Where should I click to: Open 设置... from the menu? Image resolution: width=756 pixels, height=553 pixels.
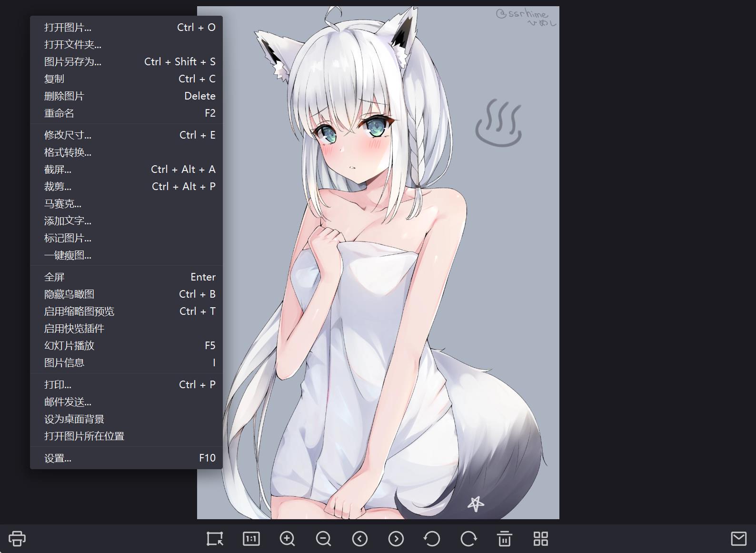tap(126, 458)
